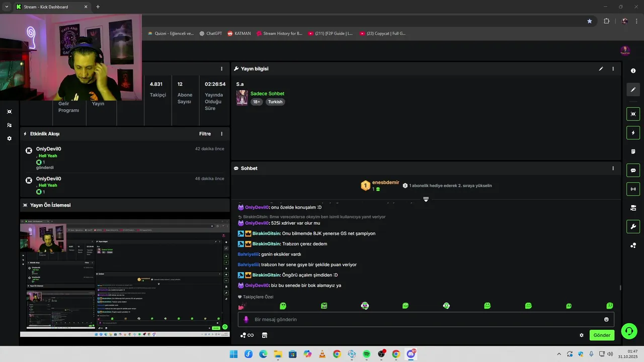Click the shop icon below chat input
The height and width of the screenshot is (362, 644).
[x=265, y=335]
